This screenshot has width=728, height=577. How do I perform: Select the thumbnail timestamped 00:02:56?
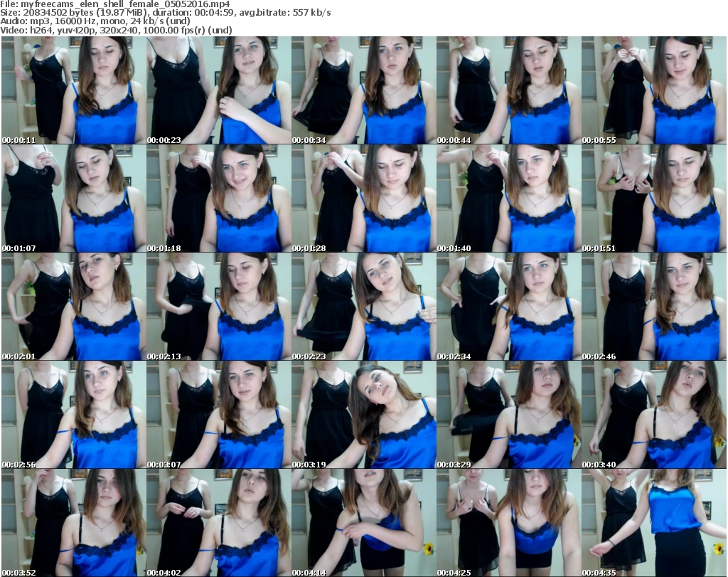74,415
